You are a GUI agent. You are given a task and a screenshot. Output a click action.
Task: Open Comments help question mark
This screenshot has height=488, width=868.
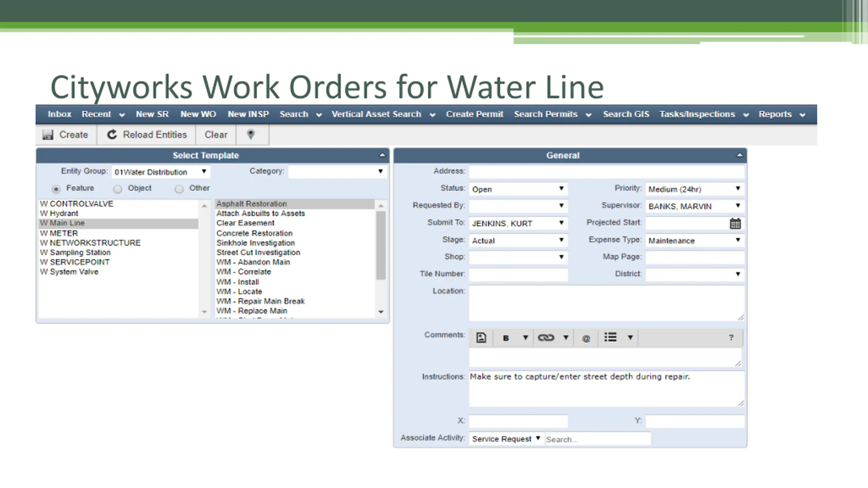pos(731,338)
